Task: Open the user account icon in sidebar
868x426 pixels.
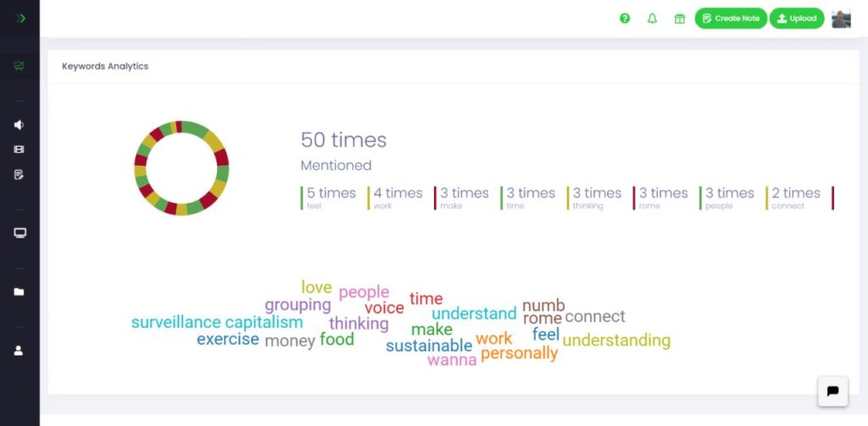Action: click(x=19, y=350)
